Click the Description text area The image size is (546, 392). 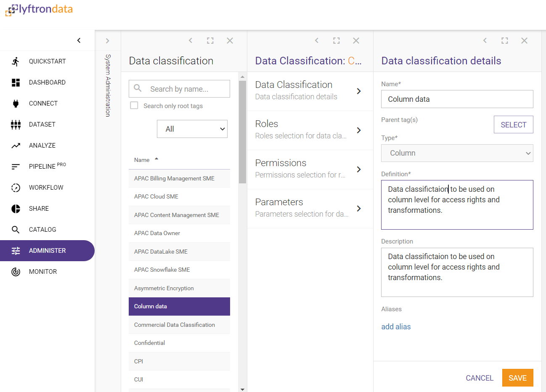(x=457, y=273)
